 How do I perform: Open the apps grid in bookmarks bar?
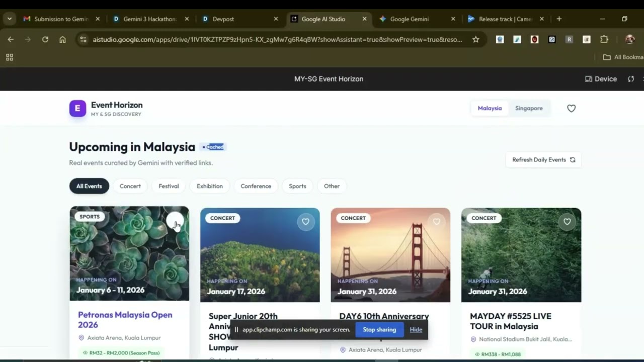tap(10, 57)
